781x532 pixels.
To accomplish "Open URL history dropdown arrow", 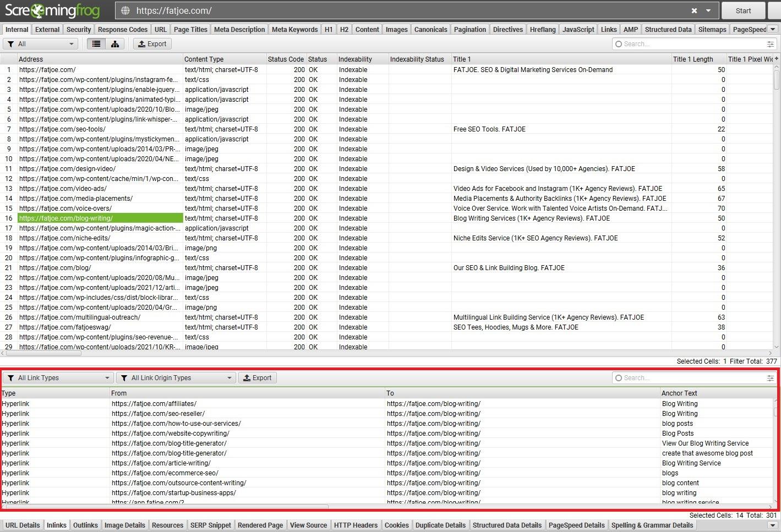I will (x=708, y=10).
